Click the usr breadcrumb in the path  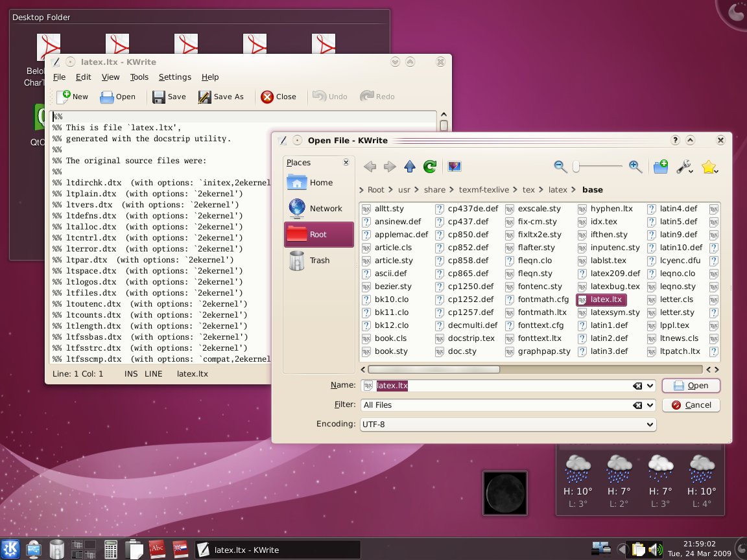[404, 189]
